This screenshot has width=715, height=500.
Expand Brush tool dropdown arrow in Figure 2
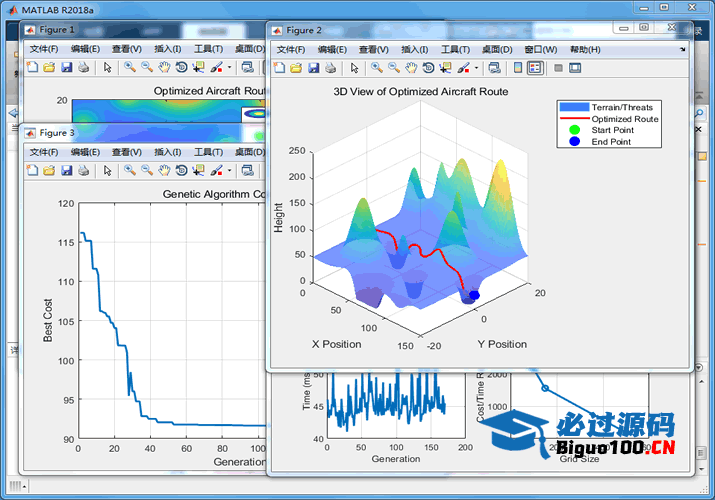(x=477, y=68)
